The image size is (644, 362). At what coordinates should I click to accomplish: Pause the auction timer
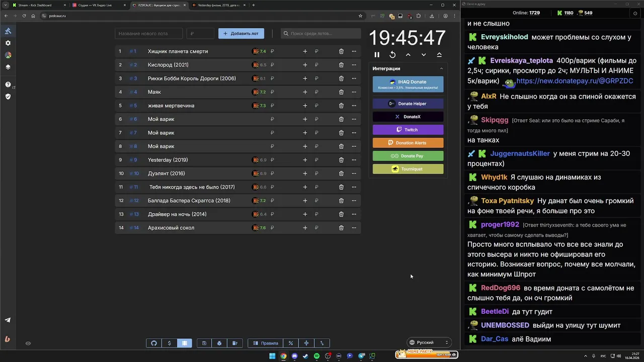[x=377, y=54]
